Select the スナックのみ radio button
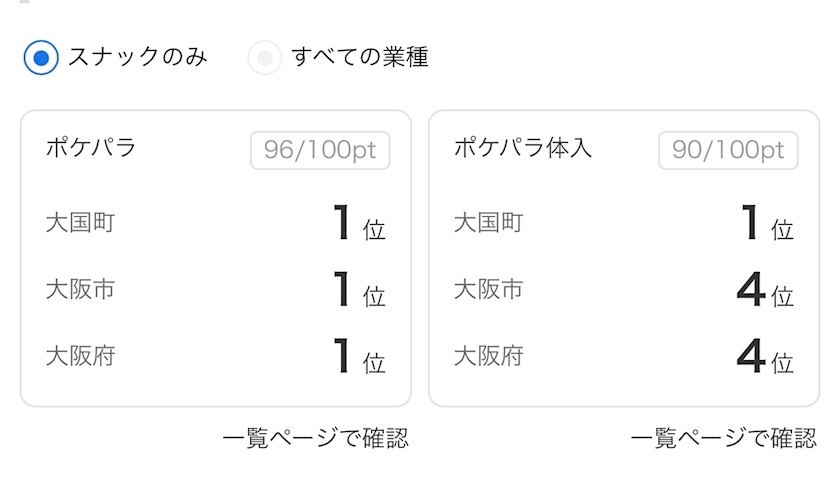Image resolution: width=840 pixels, height=486 pixels. 41,57
